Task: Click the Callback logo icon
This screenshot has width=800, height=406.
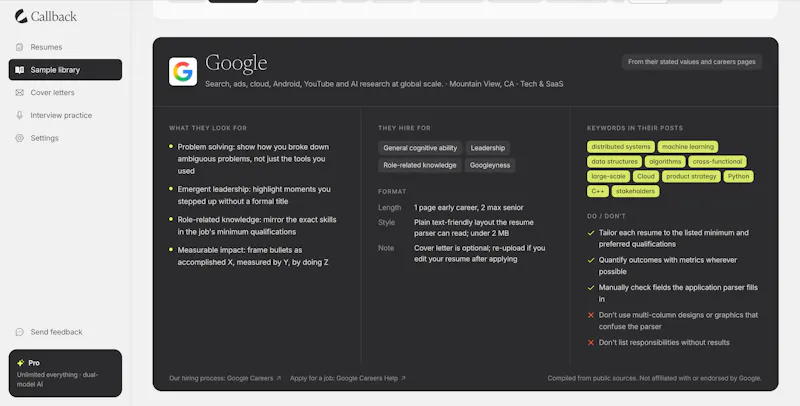Action: pyautogui.click(x=21, y=16)
